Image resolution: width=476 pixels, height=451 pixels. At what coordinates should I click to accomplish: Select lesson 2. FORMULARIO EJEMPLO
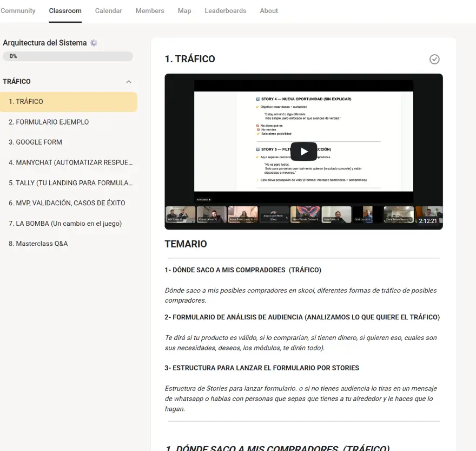point(49,122)
